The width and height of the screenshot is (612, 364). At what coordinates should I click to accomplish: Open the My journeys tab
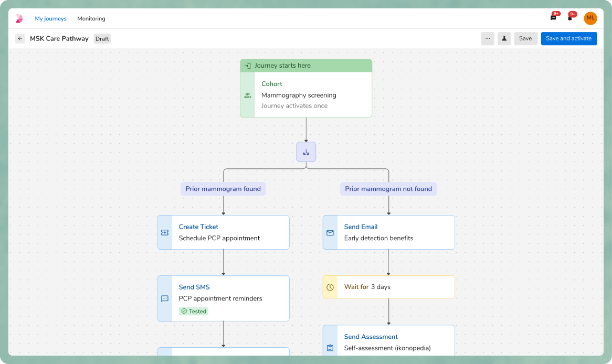click(x=51, y=18)
